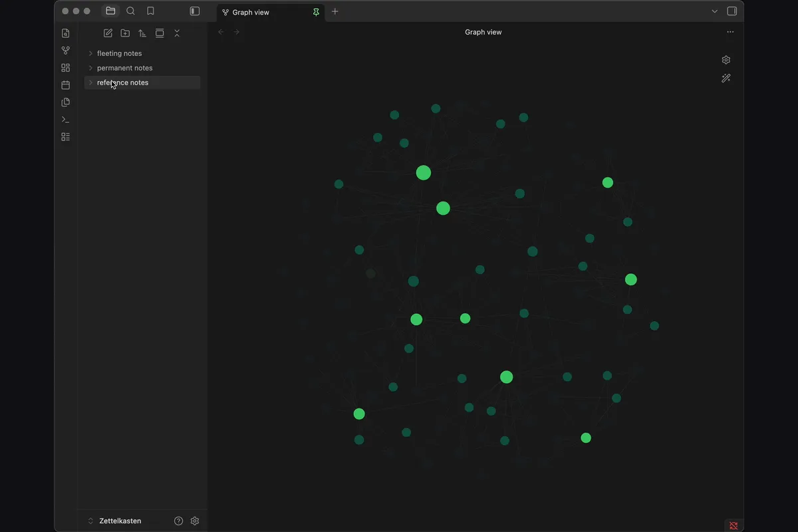Open the command palette terminal icon
The image size is (798, 532).
(65, 120)
